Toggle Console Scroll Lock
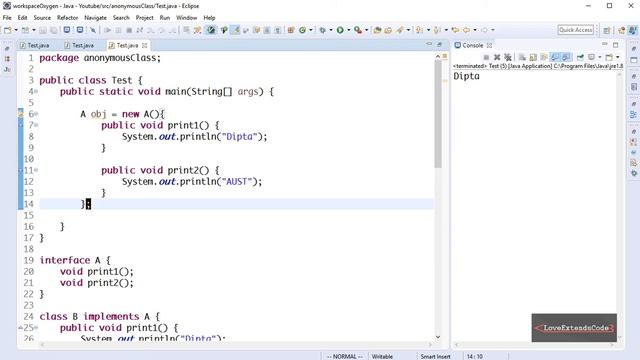 pos(533,57)
